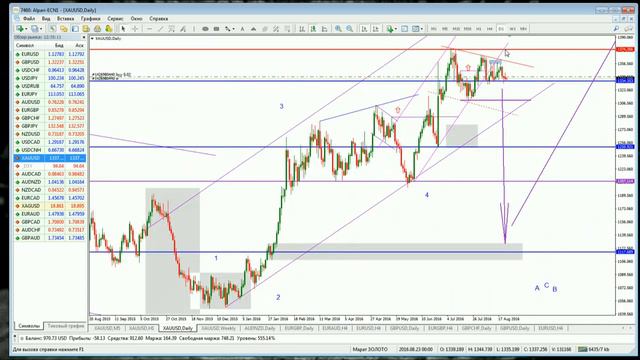This screenshot has height=360, width=640.
Task: Expand the Indicators dropdown arrow
Action: (x=396, y=29)
